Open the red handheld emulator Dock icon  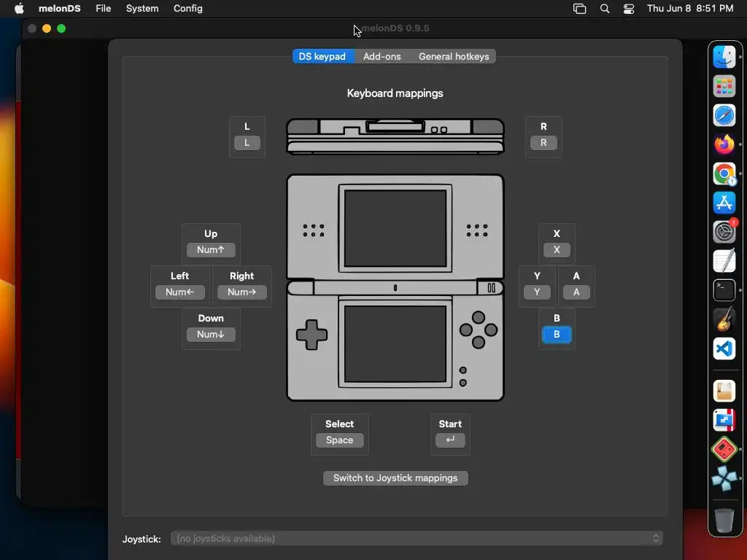(x=724, y=449)
